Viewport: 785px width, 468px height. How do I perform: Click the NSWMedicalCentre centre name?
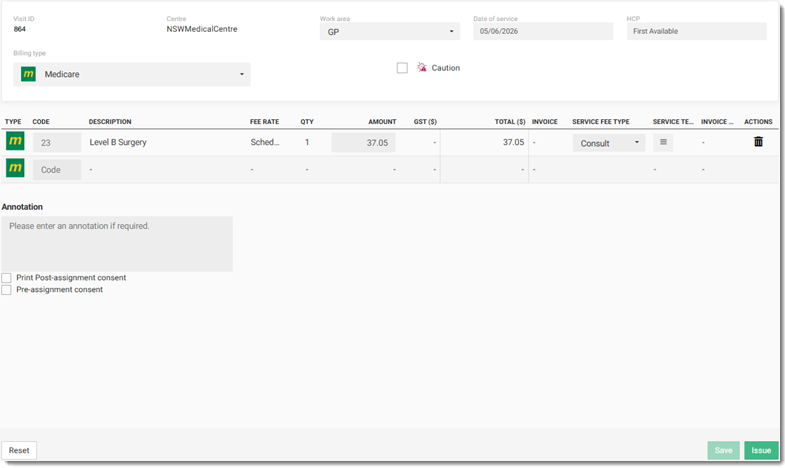click(202, 29)
